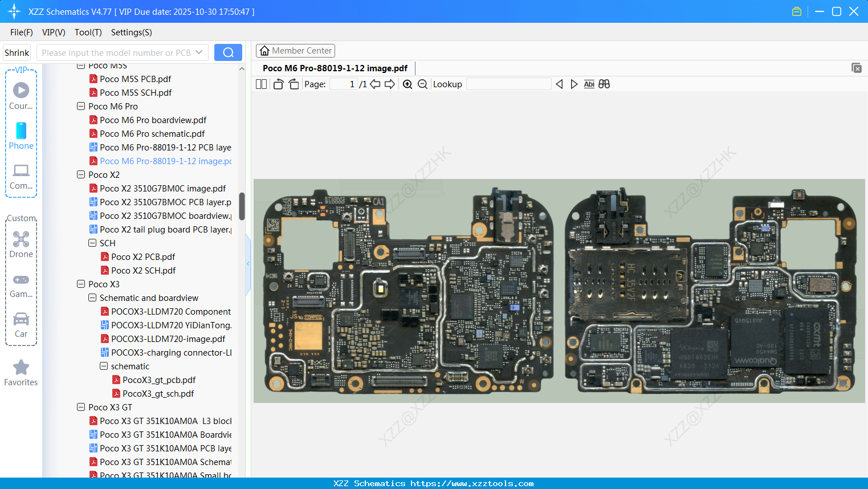Go to previous page arrow
This screenshot has width=868, height=489.
(375, 84)
